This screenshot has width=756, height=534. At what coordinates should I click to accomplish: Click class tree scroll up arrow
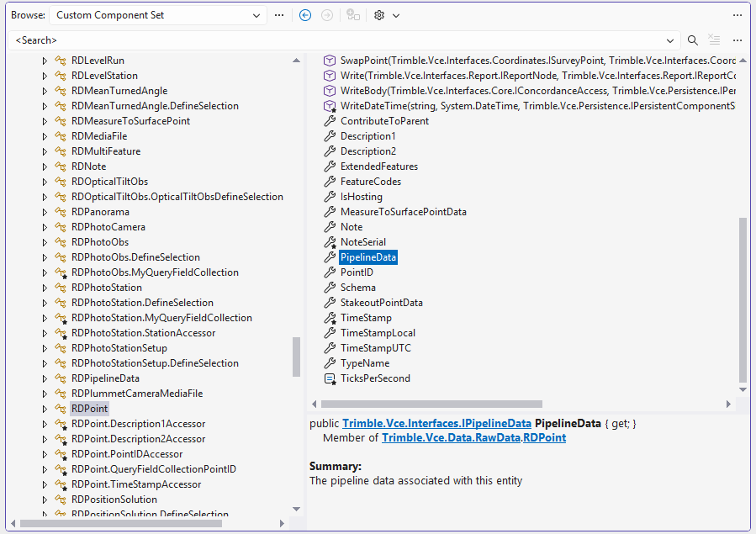pyautogui.click(x=297, y=61)
